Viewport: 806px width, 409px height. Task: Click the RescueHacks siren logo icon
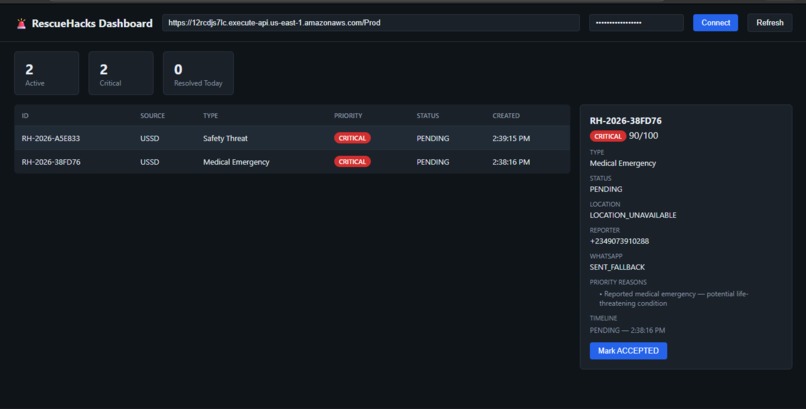(x=21, y=24)
